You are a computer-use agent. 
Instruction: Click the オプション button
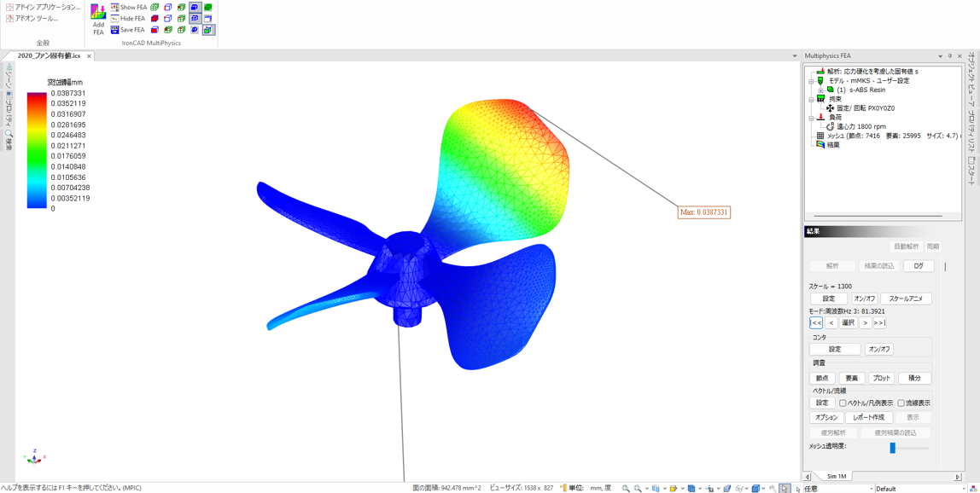point(826,417)
